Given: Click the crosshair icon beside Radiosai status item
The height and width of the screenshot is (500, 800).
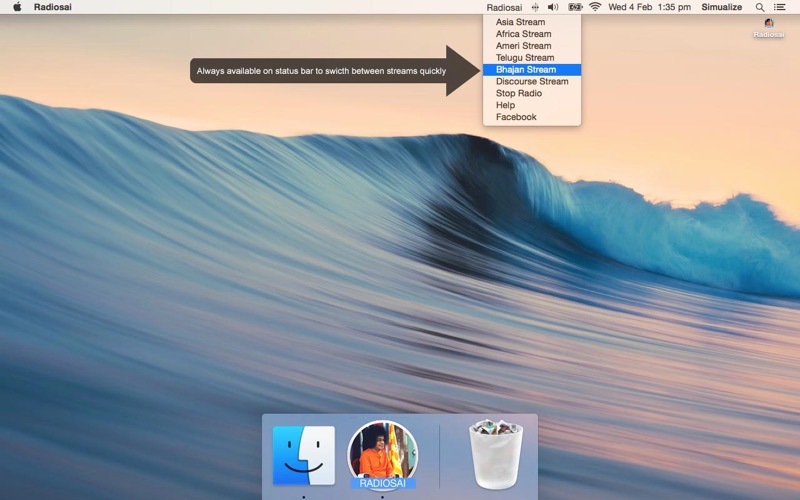Looking at the screenshot, I should 535,7.
